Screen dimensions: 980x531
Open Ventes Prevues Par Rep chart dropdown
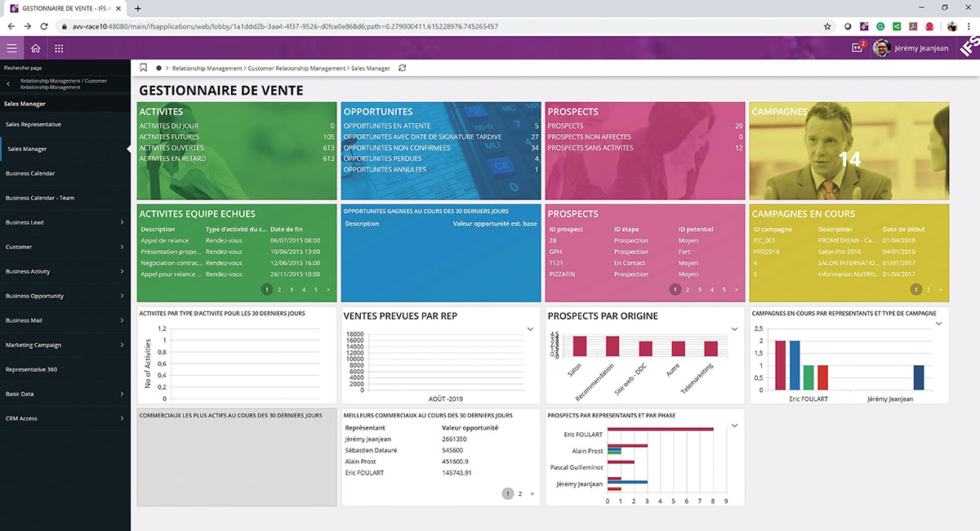531,329
